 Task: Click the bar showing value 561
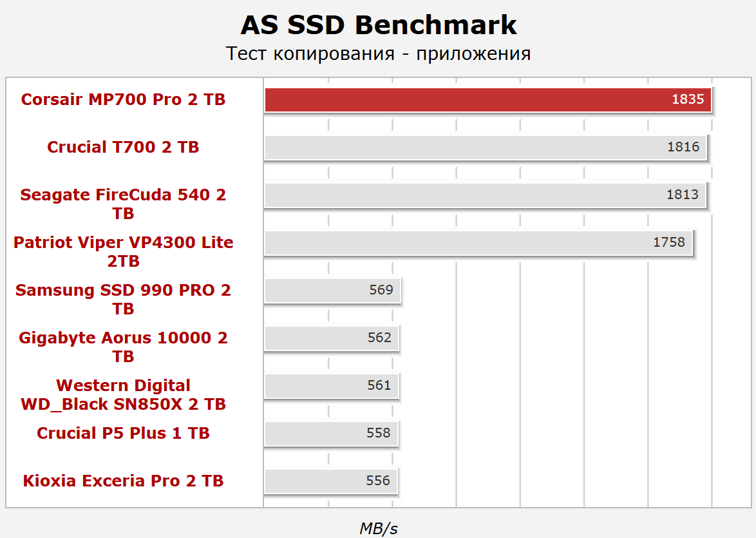(331, 386)
